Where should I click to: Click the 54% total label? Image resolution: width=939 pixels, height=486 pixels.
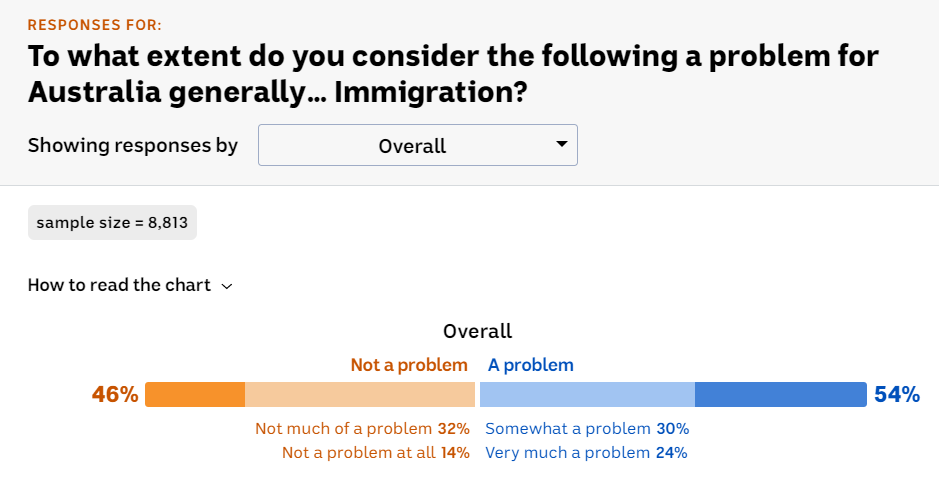click(896, 394)
